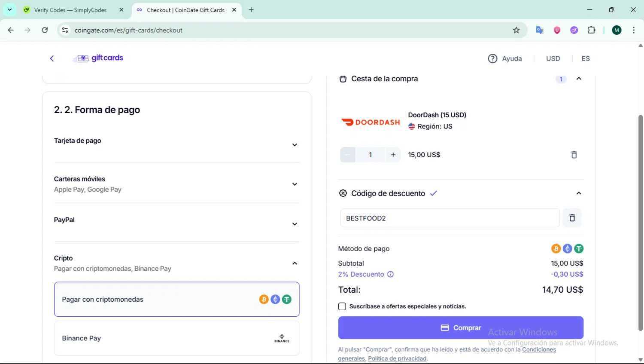Click the discount code badge icon
644x364 pixels.
[343, 193]
